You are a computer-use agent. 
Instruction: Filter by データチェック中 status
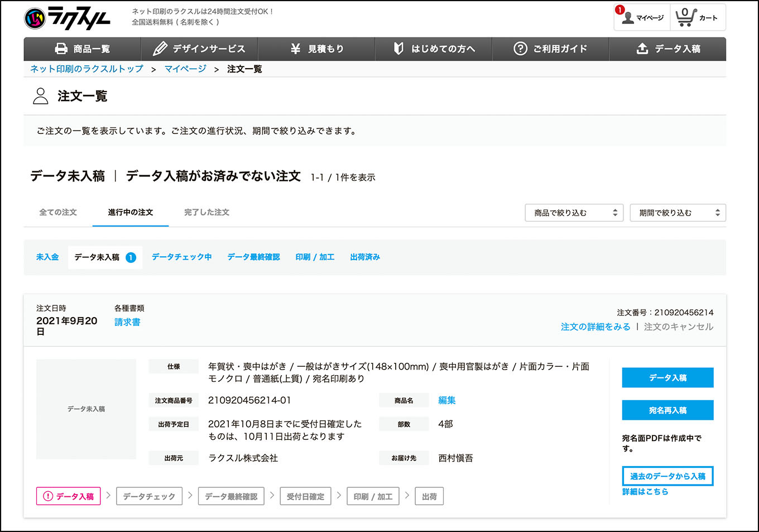coord(181,257)
